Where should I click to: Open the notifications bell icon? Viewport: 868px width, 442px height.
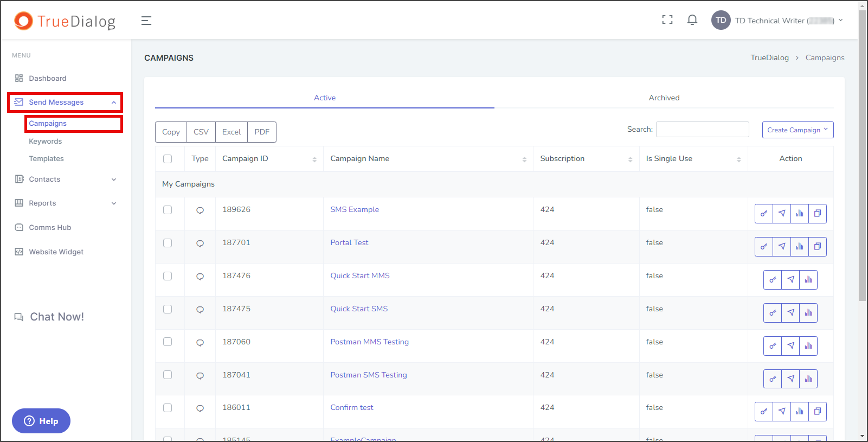(x=692, y=20)
